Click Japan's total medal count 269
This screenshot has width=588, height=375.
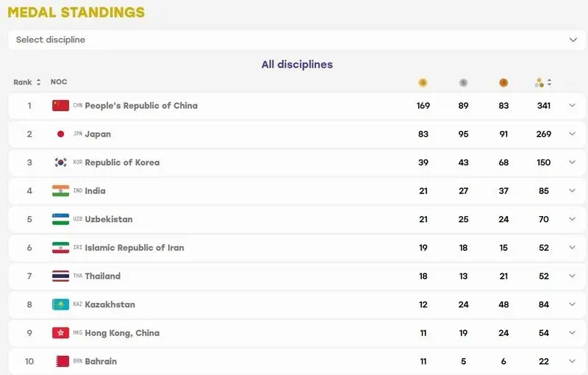[543, 134]
